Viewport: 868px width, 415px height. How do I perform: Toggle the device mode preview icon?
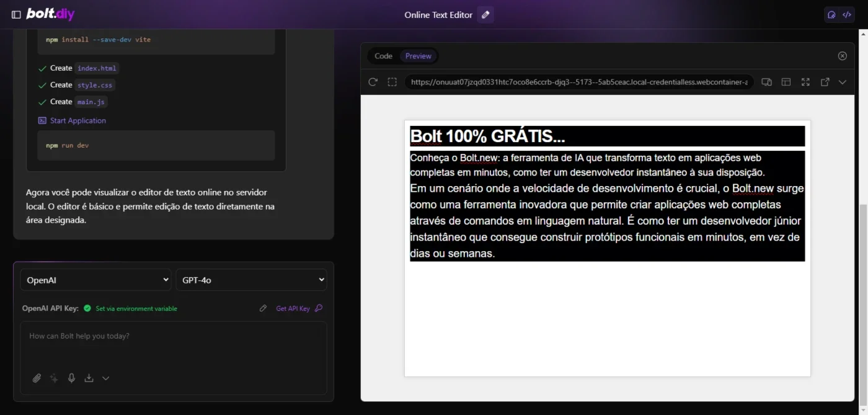766,82
